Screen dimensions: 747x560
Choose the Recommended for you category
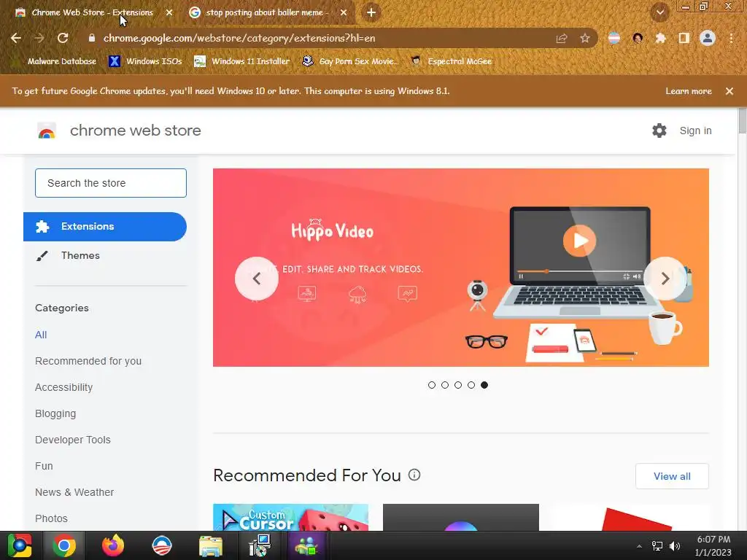88,361
